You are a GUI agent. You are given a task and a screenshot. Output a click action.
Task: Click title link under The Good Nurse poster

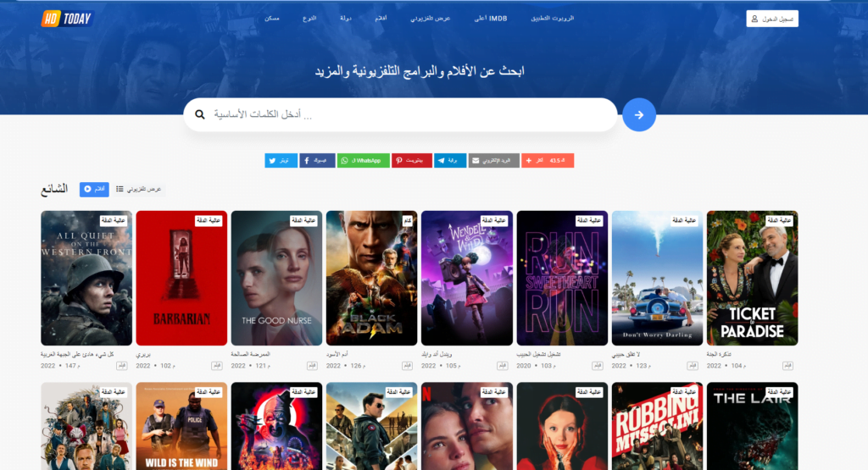(x=250, y=354)
